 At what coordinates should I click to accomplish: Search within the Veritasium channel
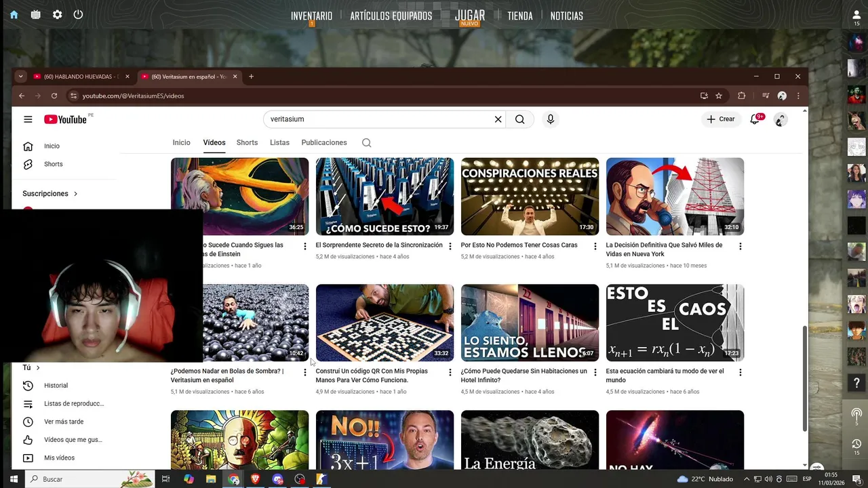tap(366, 142)
